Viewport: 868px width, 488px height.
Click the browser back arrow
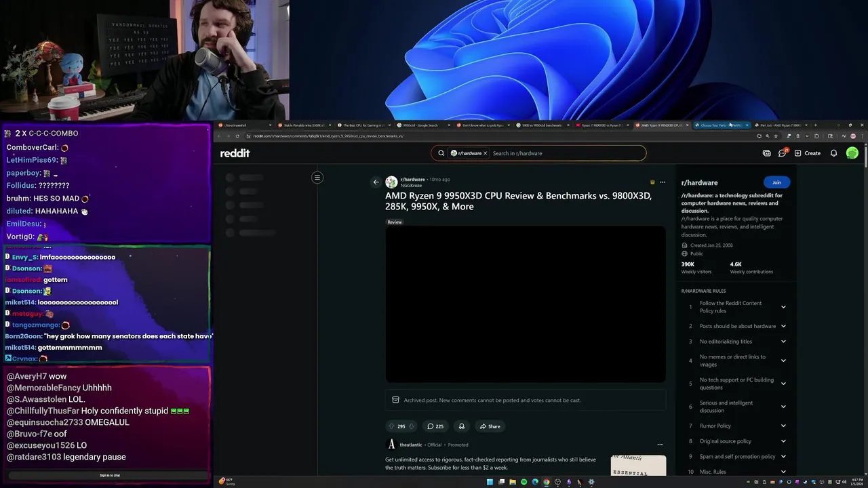tap(219, 136)
